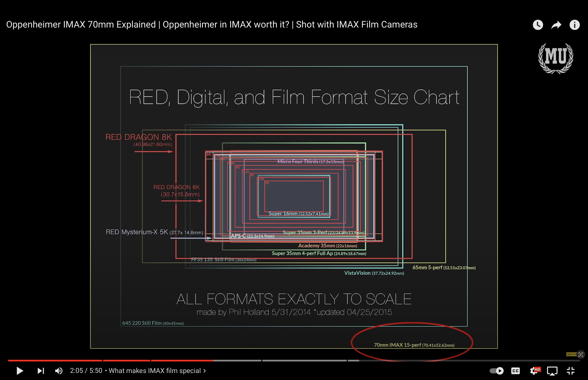Click the 'Micro Four Thirds' label

click(310, 162)
